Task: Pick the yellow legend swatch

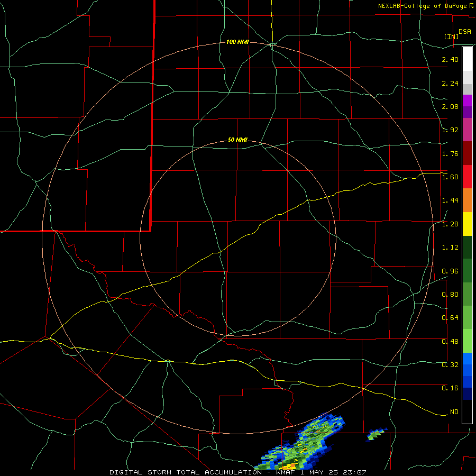Action: coord(467,224)
